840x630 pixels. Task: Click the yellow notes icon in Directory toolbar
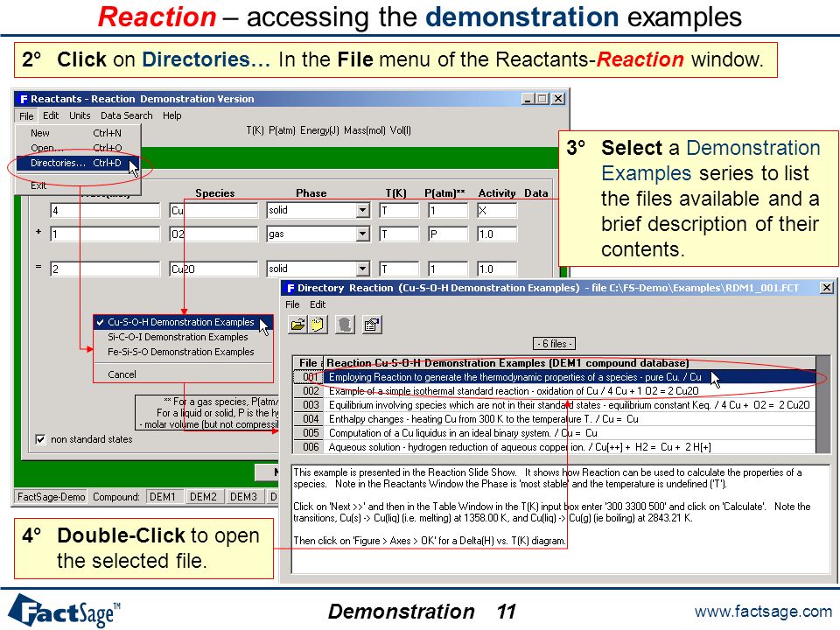pyautogui.click(x=318, y=324)
